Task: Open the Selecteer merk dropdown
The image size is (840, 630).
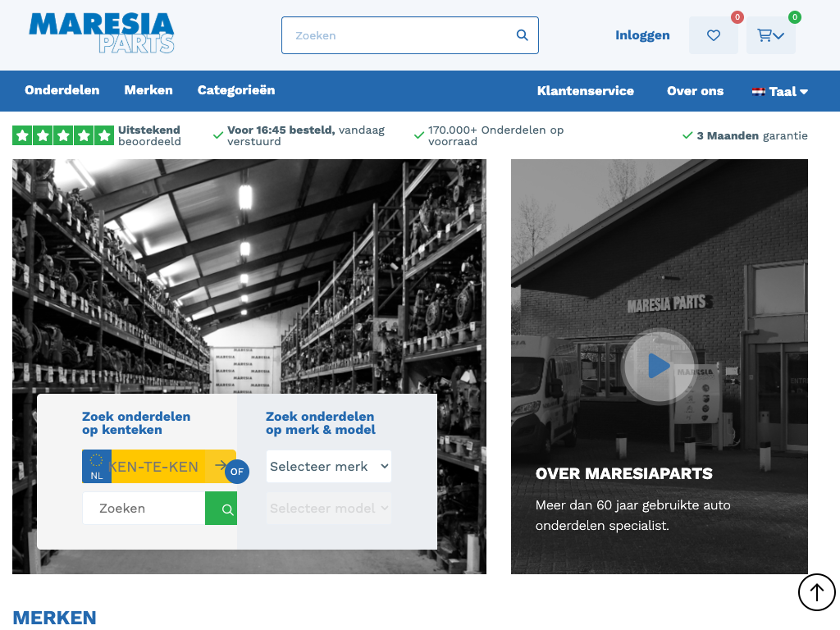Action: [x=328, y=466]
